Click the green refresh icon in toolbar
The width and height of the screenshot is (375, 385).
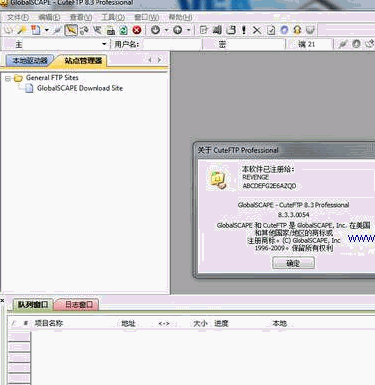click(124, 30)
